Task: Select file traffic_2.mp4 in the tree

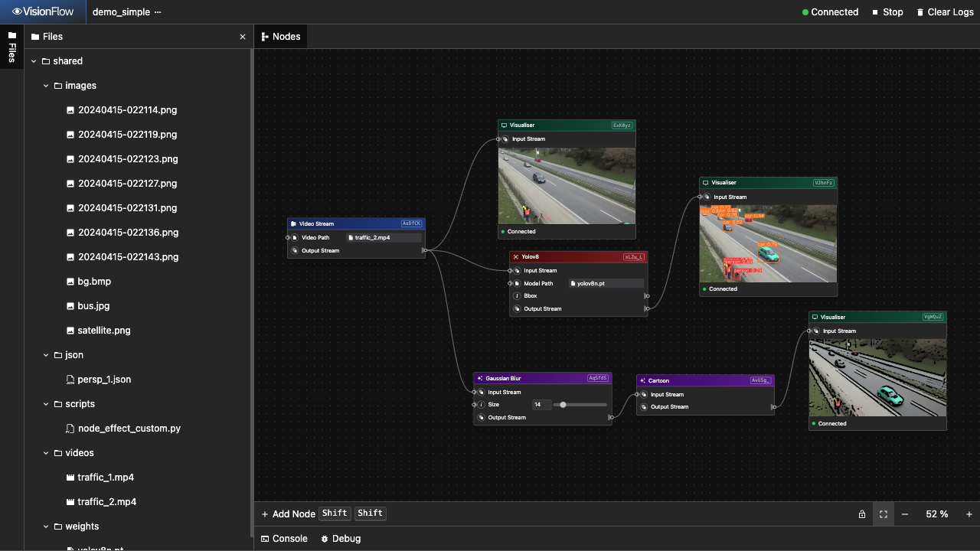Action: pos(102,502)
